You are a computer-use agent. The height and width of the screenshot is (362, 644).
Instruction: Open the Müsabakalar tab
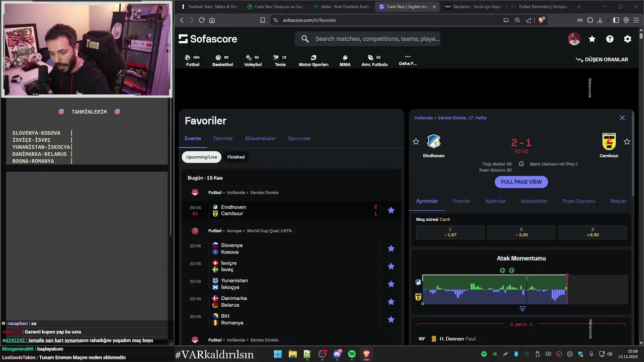pyautogui.click(x=261, y=138)
